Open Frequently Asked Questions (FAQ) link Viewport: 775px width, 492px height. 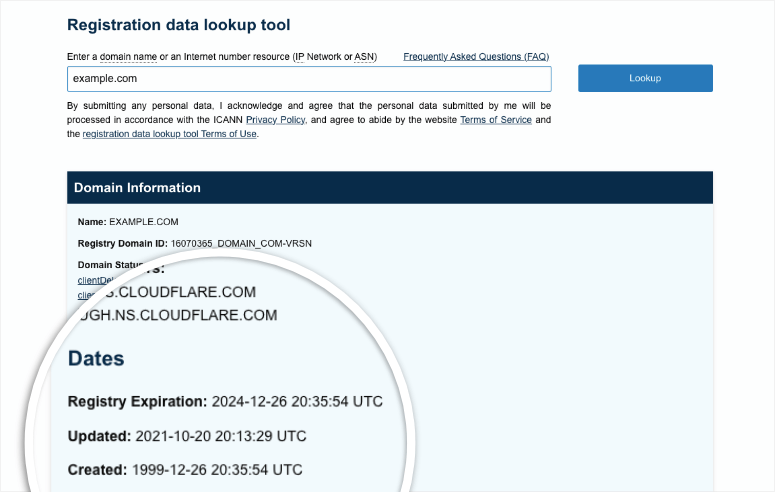476,57
